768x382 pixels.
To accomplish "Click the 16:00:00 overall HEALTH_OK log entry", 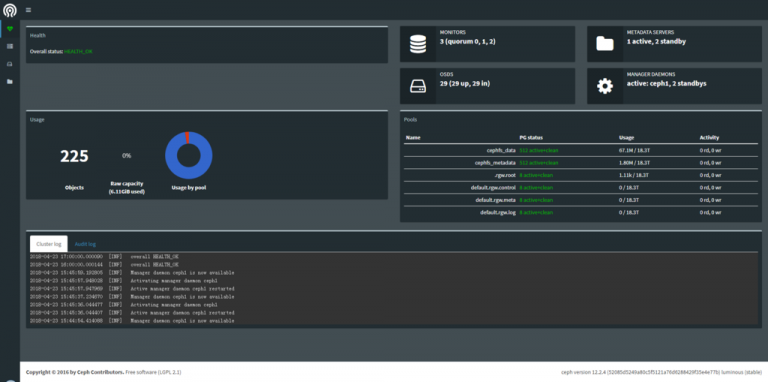I will click(104, 264).
